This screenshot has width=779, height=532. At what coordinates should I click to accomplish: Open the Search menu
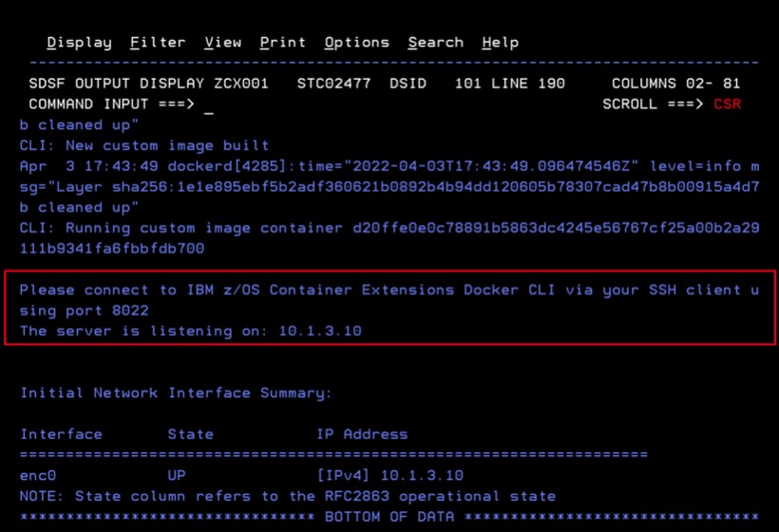click(x=436, y=43)
